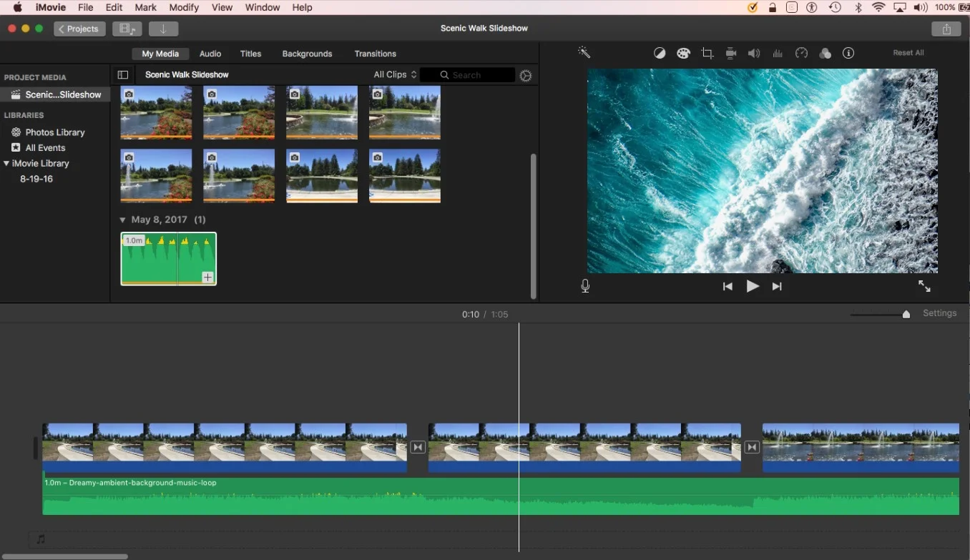Click the voiceover microphone icon
The image size is (970, 560).
(585, 286)
